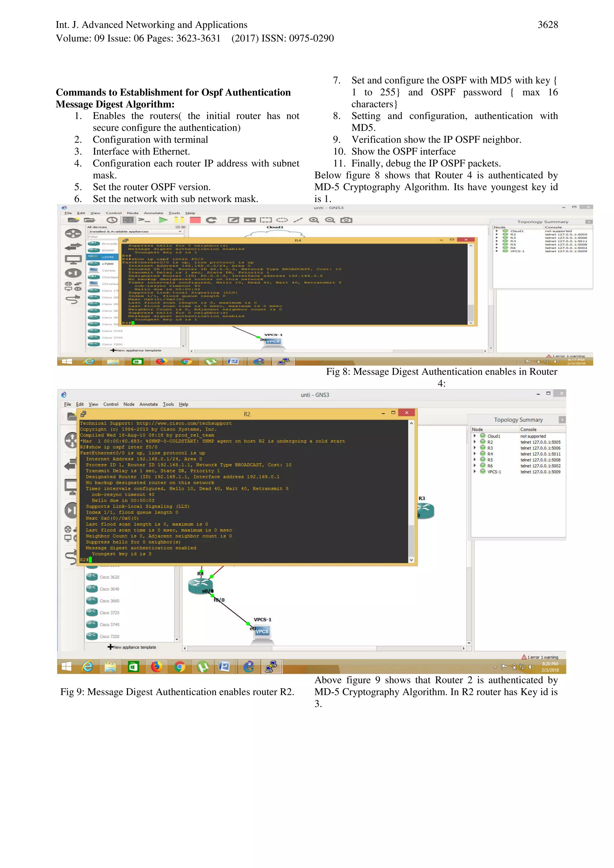Click green Start all nodes play icon
This screenshot has width=614, height=868.
163,220
